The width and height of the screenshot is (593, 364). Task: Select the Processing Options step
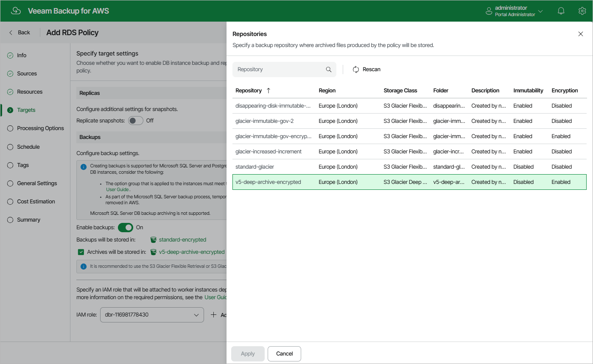[x=40, y=128]
